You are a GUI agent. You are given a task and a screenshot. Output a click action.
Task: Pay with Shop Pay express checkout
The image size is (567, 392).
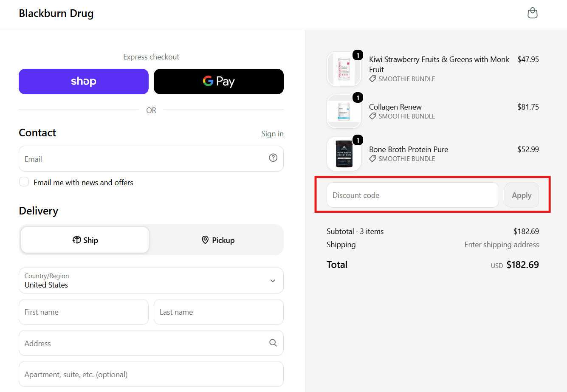click(84, 82)
